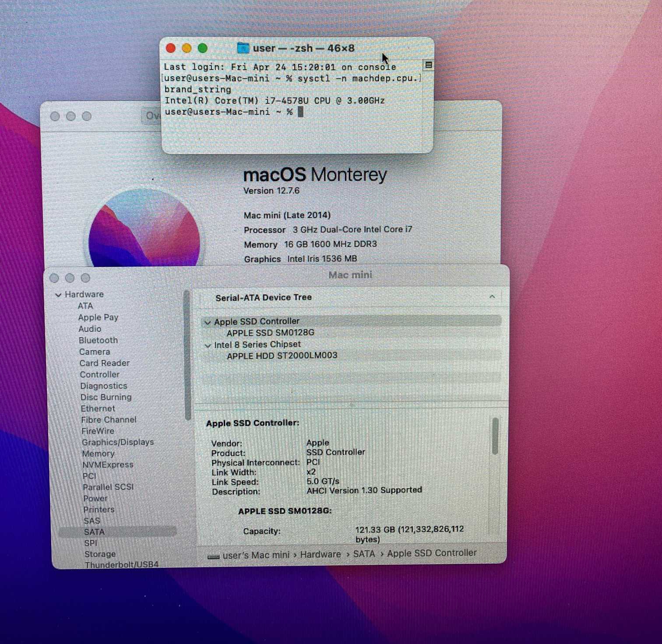Viewport: 662px width, 644px height.
Task: Open the Fibre Channel category
Action: (109, 419)
